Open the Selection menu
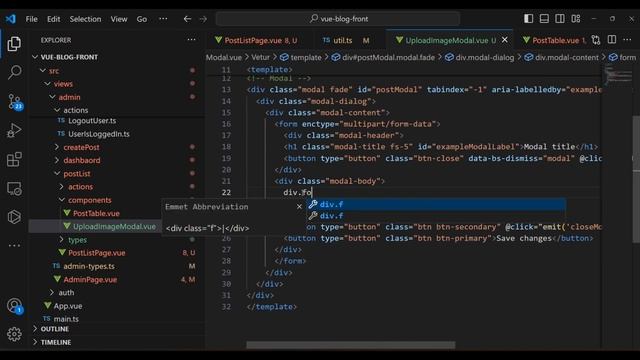 [x=85, y=19]
